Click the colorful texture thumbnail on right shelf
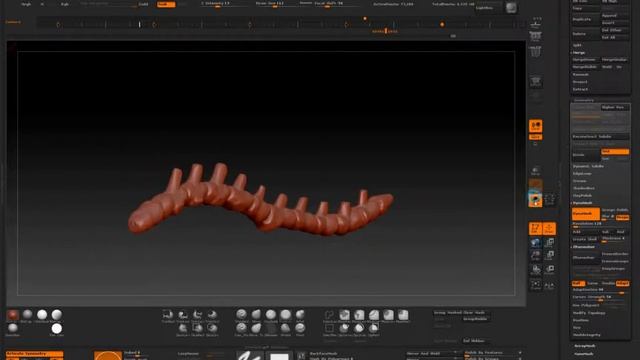This screenshot has height=360, width=640. pos(535,200)
